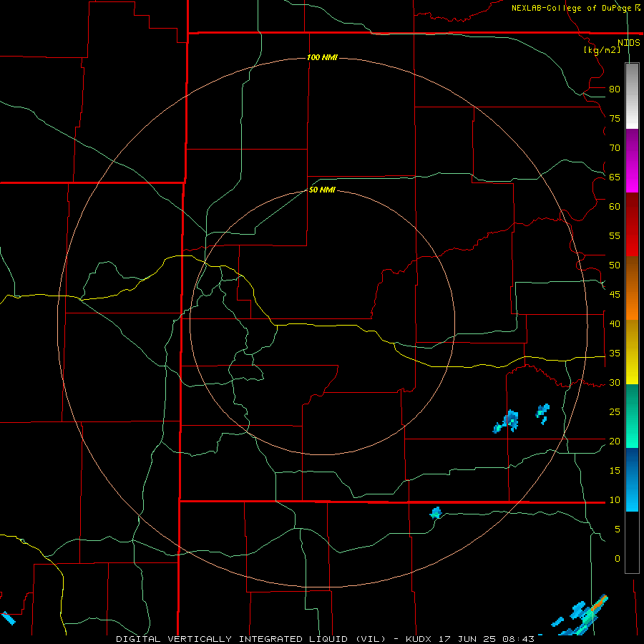Click the 25 value on the color scale

pos(615,412)
